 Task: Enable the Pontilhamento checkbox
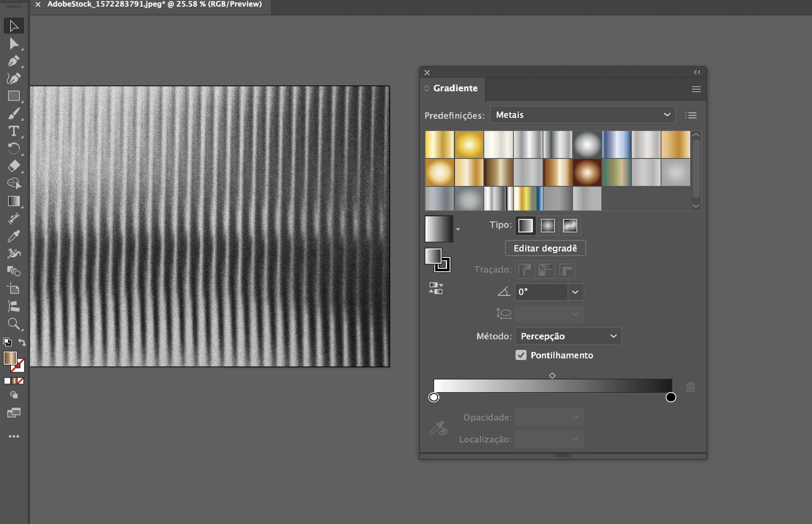coord(521,355)
